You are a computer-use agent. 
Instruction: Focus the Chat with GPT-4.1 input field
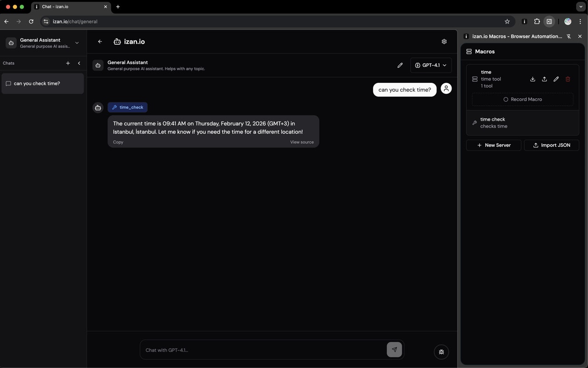tap(264, 350)
